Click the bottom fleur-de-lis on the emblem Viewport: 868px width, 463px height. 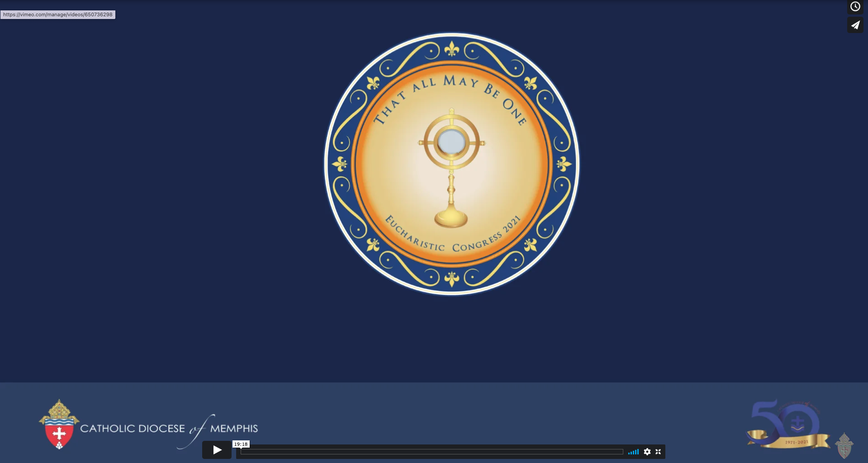[x=451, y=279]
